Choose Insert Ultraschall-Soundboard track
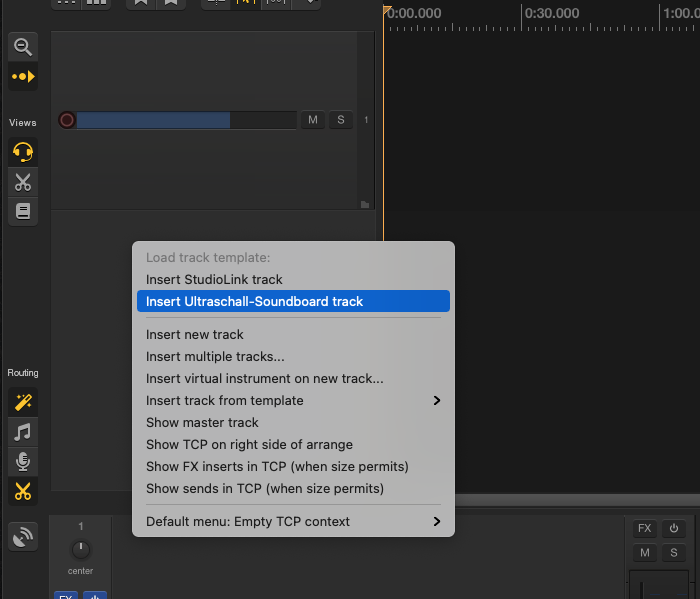The width and height of the screenshot is (700, 599). (x=293, y=301)
